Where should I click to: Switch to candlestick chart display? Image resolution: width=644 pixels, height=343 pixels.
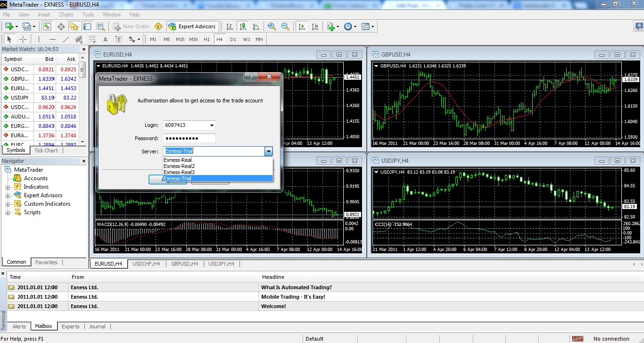243,26
